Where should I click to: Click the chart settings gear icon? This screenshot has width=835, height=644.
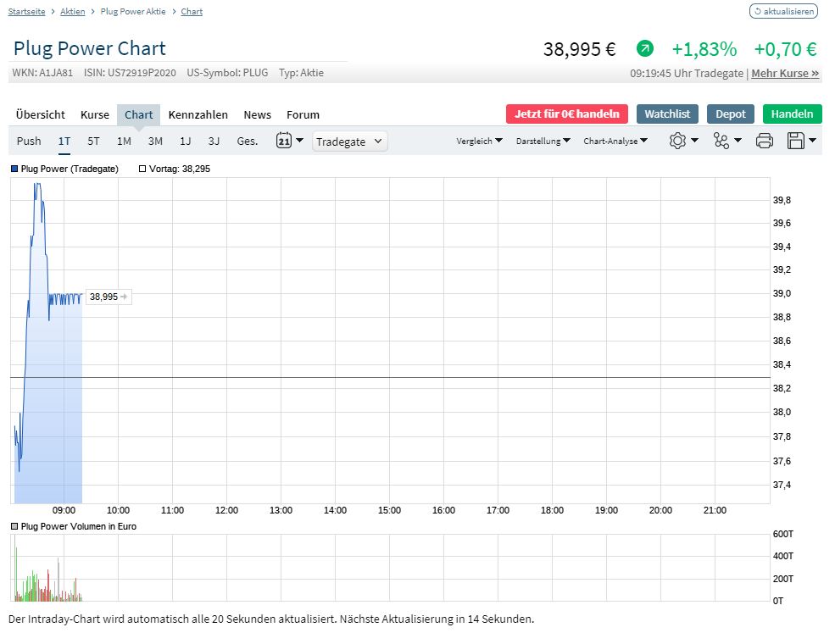coord(677,142)
